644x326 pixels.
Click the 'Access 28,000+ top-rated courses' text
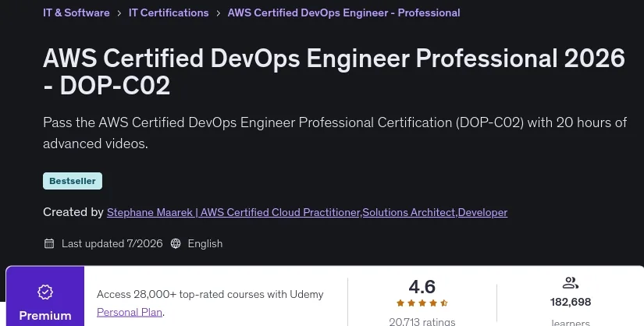(x=210, y=294)
